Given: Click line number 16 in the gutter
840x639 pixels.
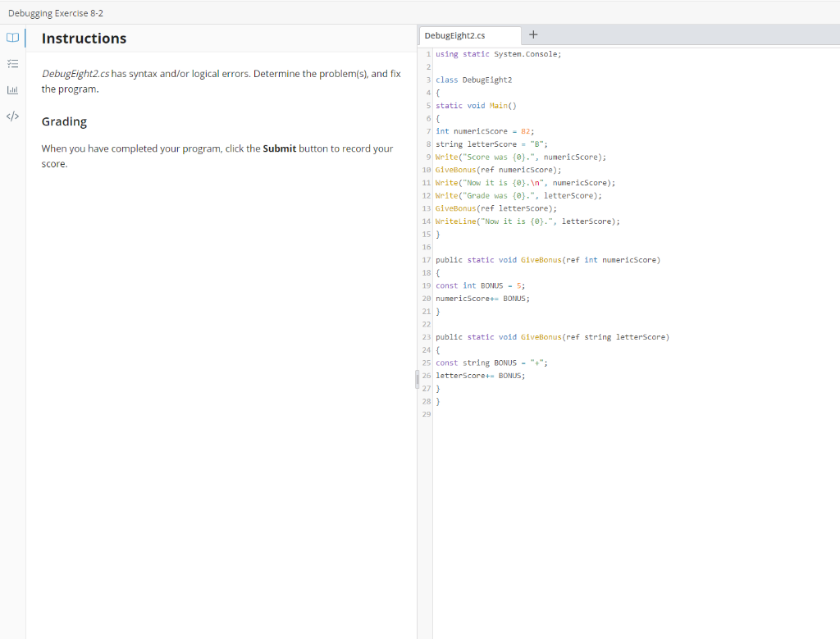Looking at the screenshot, I should tap(427, 247).
